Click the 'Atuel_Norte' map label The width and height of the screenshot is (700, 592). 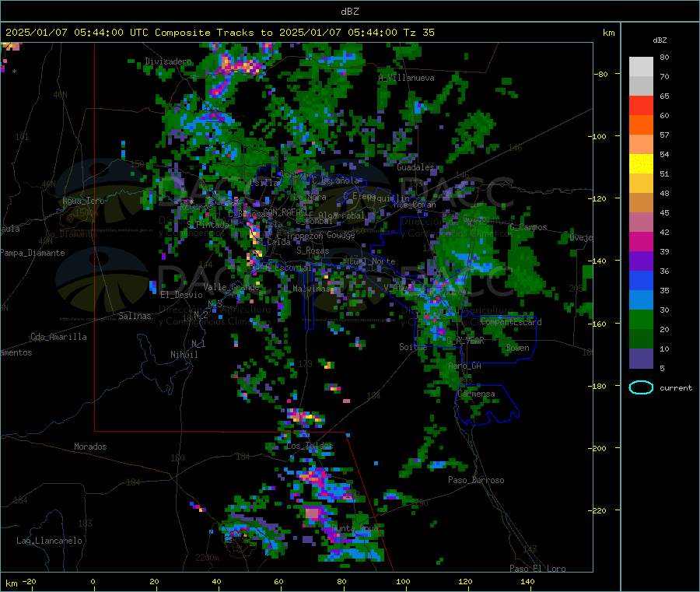[x=369, y=261]
